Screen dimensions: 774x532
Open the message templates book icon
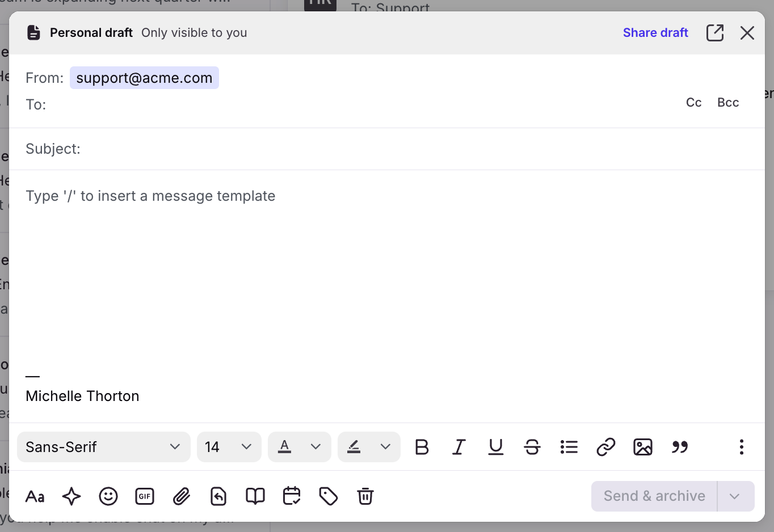(255, 496)
